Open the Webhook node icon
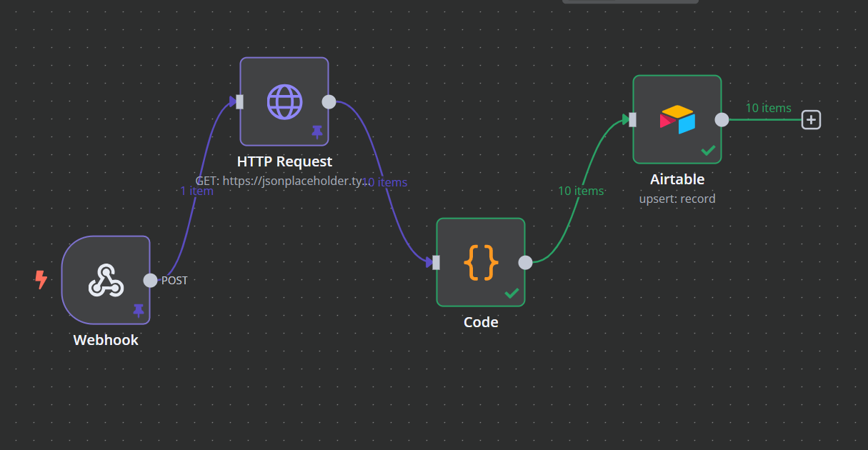The image size is (868, 450). coord(106,280)
